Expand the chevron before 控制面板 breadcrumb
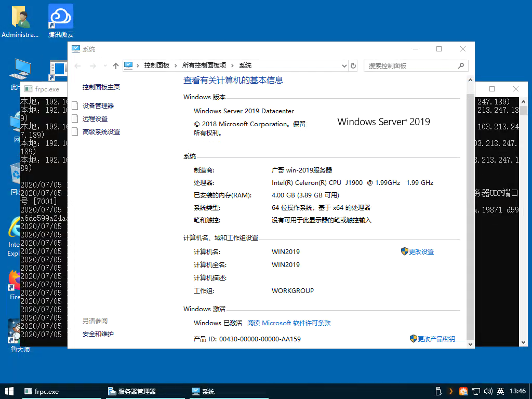This screenshot has width=532, height=399. pyautogui.click(x=138, y=66)
